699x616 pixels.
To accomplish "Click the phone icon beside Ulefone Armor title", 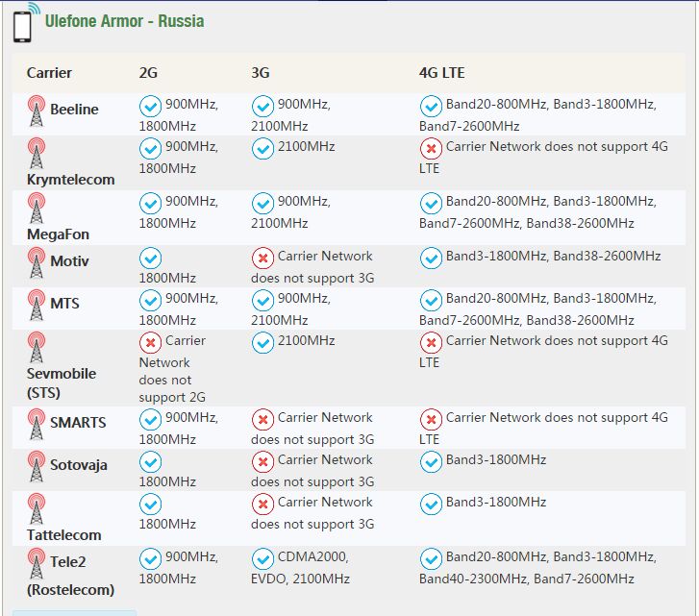I will tap(23, 25).
